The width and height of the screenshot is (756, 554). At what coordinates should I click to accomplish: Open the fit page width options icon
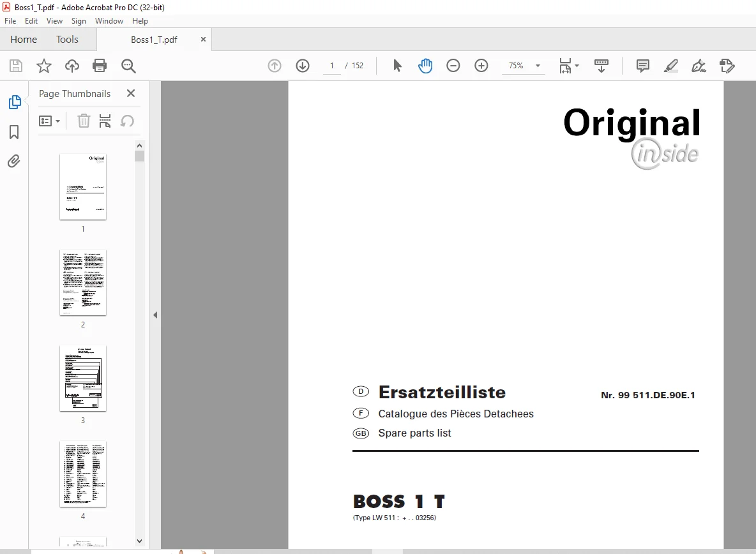(x=568, y=66)
